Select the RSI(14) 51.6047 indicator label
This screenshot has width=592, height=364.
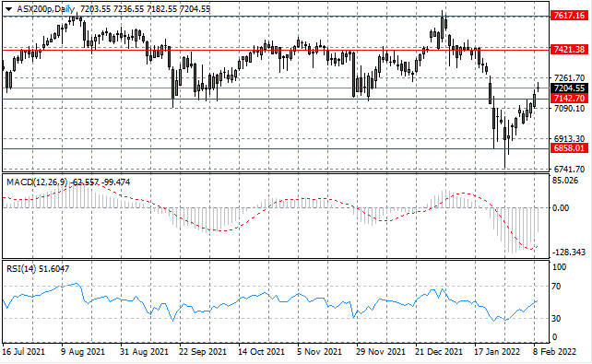pos(38,269)
